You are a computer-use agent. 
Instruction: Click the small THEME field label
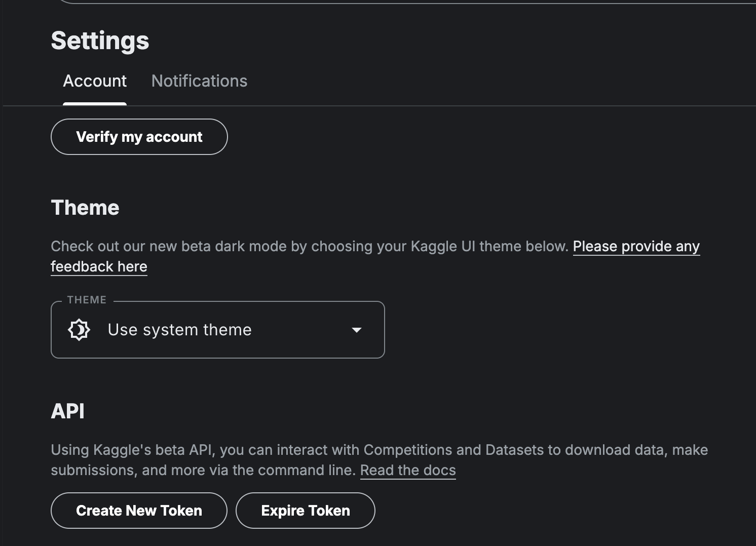pos(87,300)
